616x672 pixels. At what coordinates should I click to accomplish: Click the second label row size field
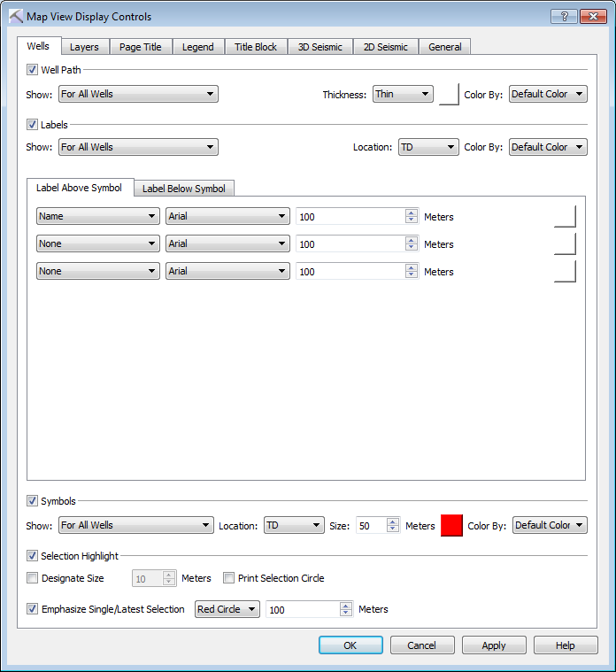[x=350, y=243]
